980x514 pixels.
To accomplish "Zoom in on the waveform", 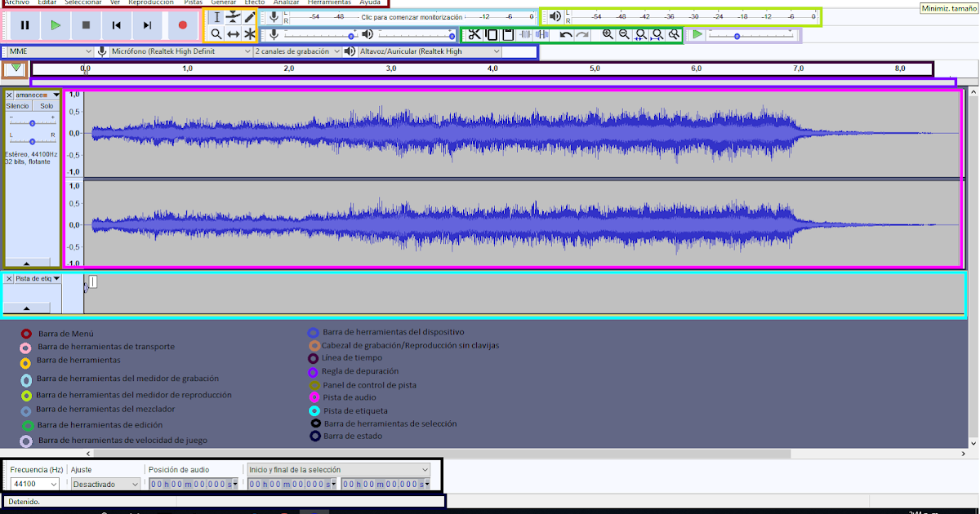I will point(607,34).
